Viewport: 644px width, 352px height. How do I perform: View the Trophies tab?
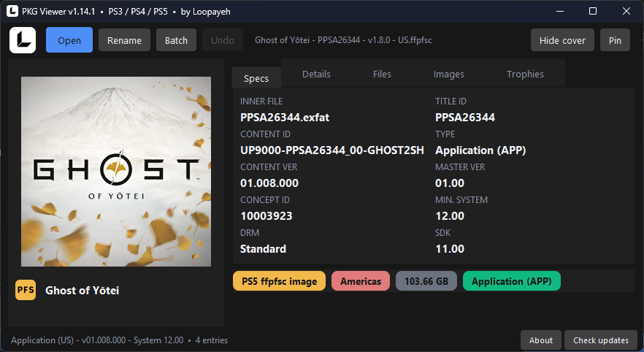point(525,74)
